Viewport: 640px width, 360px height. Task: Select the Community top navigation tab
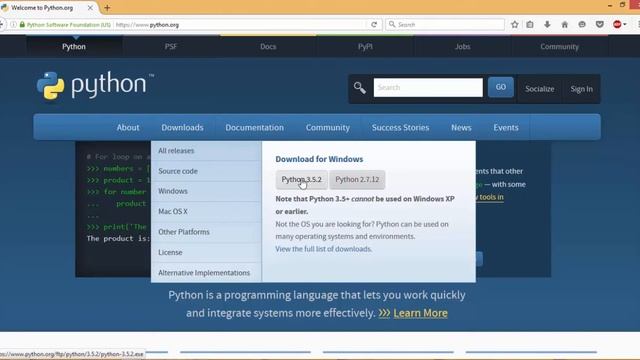pyautogui.click(x=559, y=47)
